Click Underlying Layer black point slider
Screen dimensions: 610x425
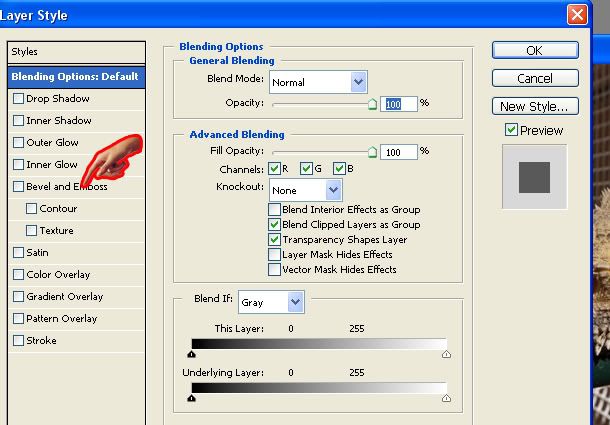point(191,398)
